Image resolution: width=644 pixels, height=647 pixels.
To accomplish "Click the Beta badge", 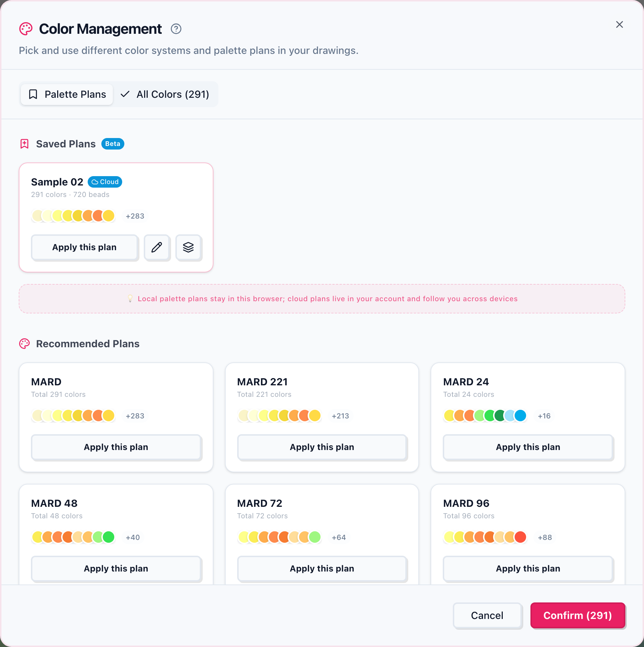I will [x=113, y=144].
